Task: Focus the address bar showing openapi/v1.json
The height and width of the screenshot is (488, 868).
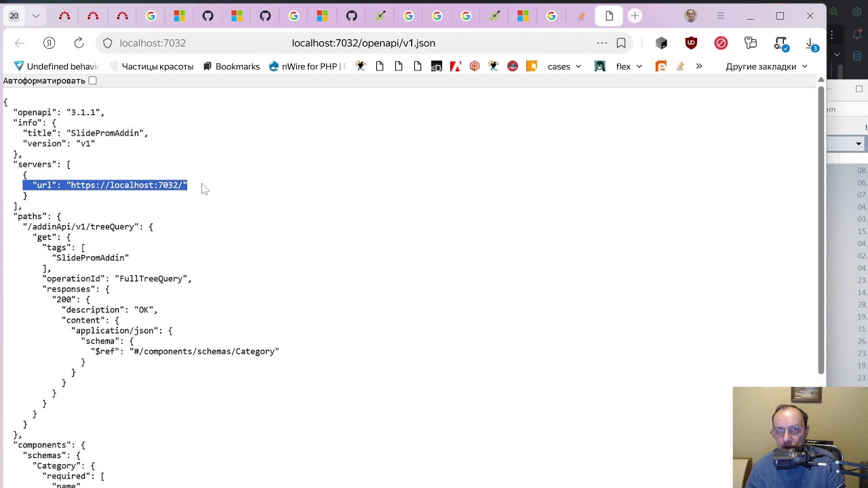Action: pos(363,43)
